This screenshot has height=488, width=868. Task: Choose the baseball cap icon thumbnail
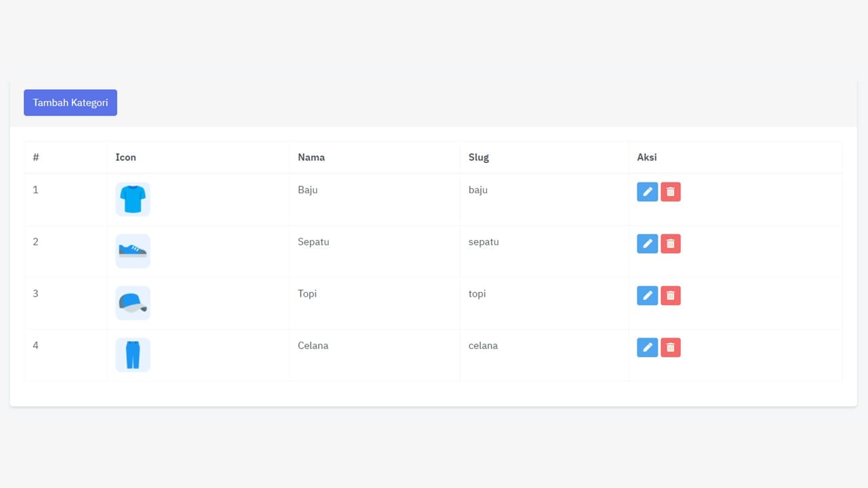click(x=133, y=303)
